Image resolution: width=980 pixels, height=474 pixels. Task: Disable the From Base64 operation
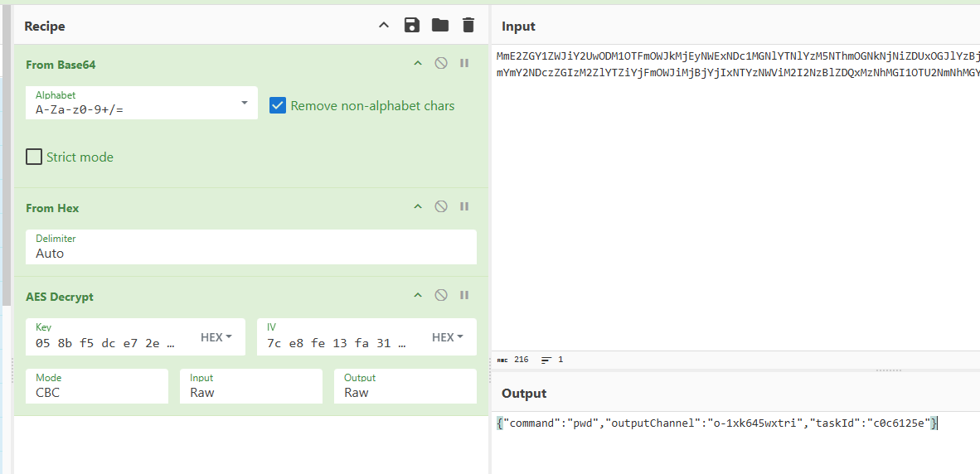tap(441, 64)
